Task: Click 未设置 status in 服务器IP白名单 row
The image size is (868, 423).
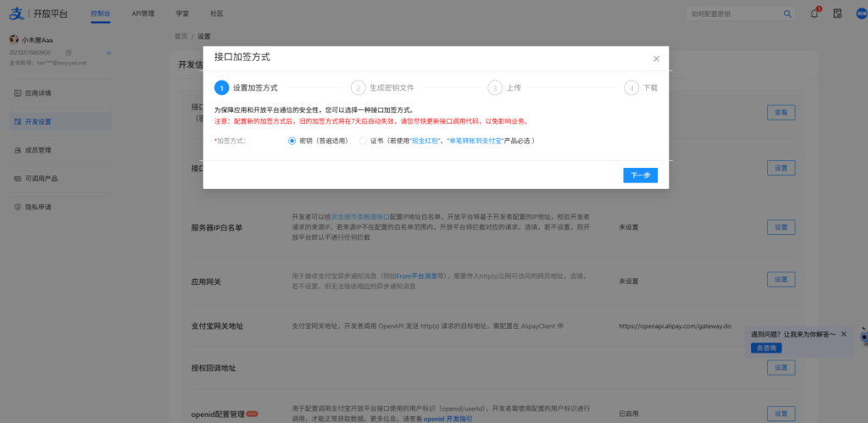Action: 629,227
